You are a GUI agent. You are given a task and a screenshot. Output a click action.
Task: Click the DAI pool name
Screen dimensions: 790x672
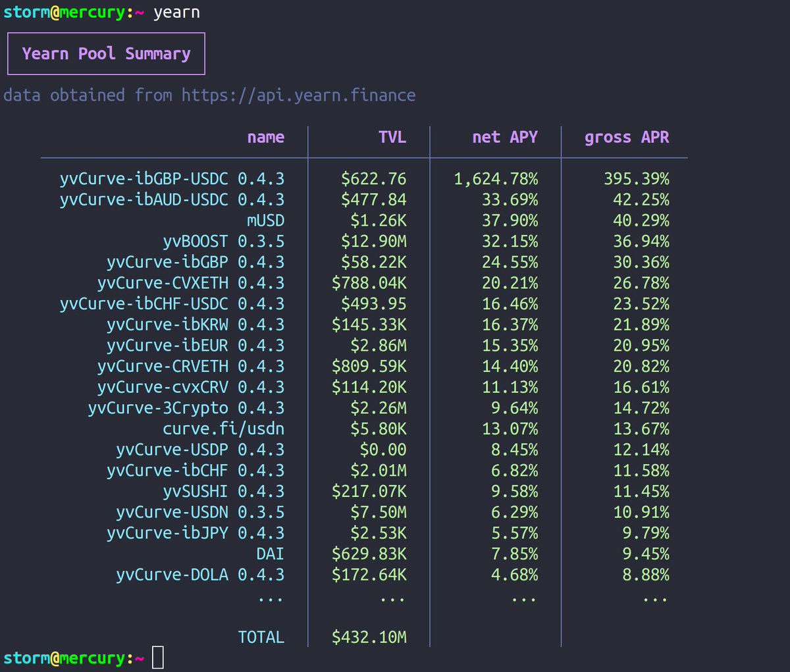271,554
